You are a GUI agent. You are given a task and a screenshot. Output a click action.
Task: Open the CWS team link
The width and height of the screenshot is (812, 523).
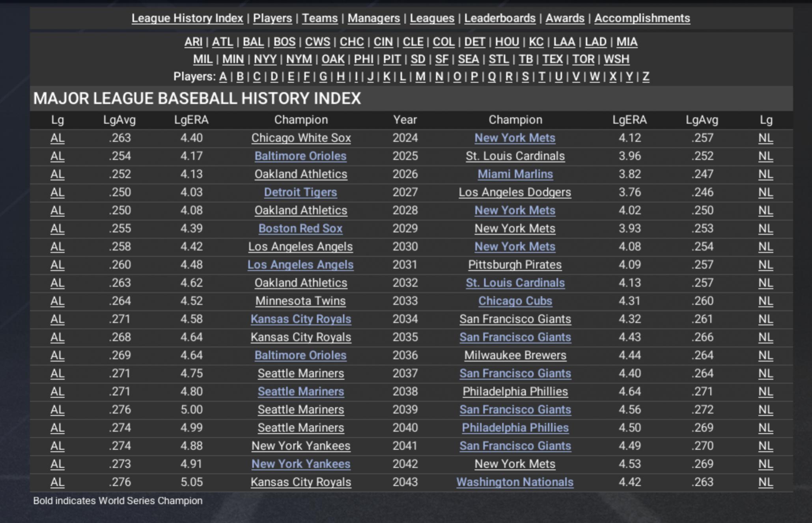[317, 42]
